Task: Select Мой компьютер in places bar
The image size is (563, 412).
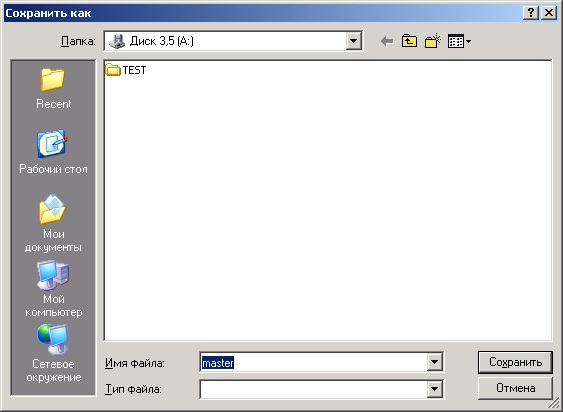Action: [x=53, y=288]
